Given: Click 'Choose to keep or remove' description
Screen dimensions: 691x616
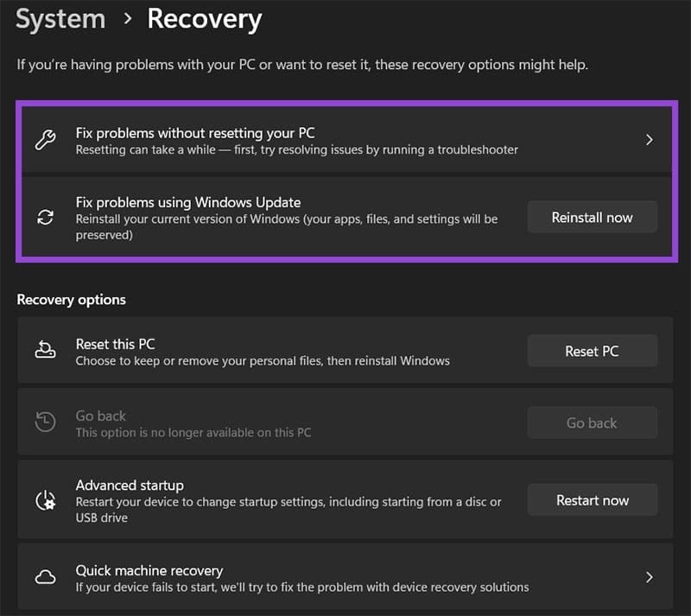Looking at the screenshot, I should click(263, 360).
